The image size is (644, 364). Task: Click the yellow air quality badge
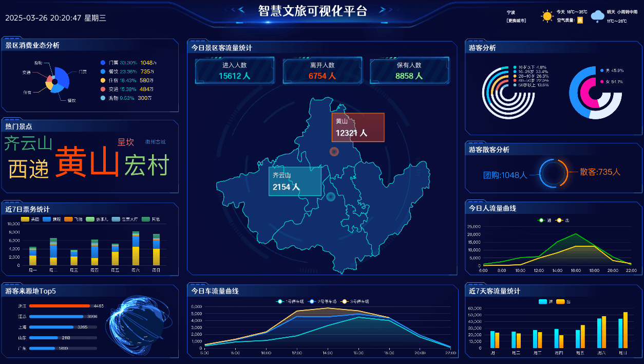pyautogui.click(x=580, y=21)
